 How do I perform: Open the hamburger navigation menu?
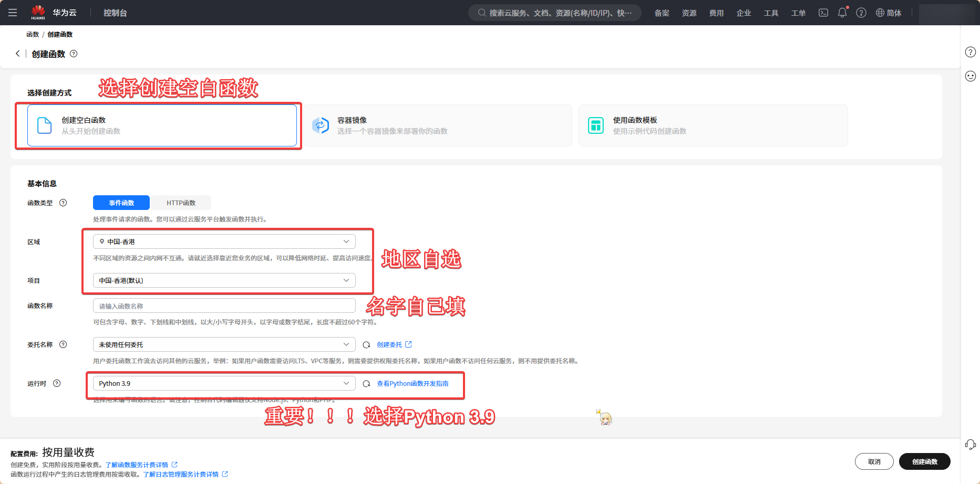pyautogui.click(x=13, y=13)
